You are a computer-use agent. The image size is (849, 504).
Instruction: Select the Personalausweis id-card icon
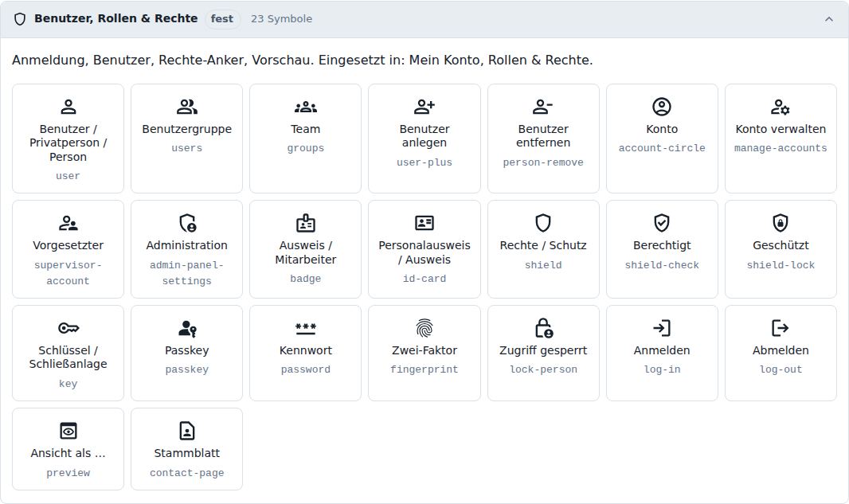(x=424, y=223)
